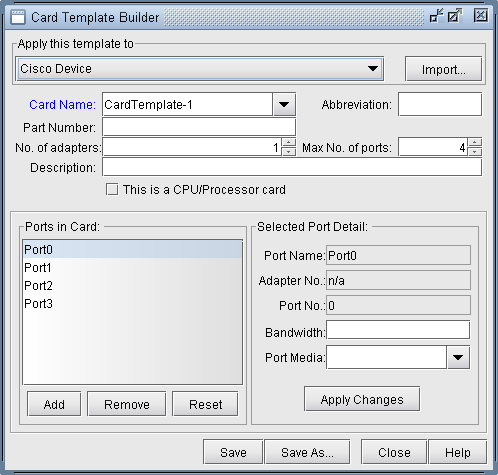Focus the Card Name text field
498x475 pixels.
coord(188,105)
